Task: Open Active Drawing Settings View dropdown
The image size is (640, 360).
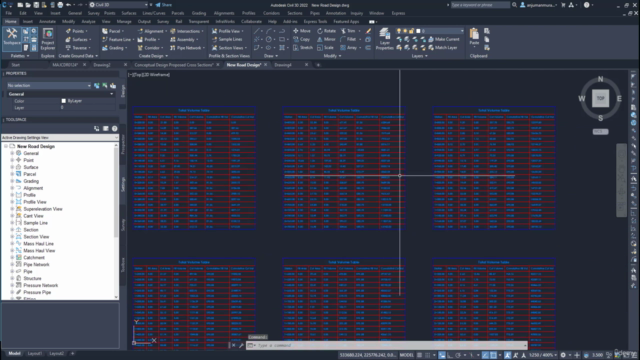Action: point(60,138)
